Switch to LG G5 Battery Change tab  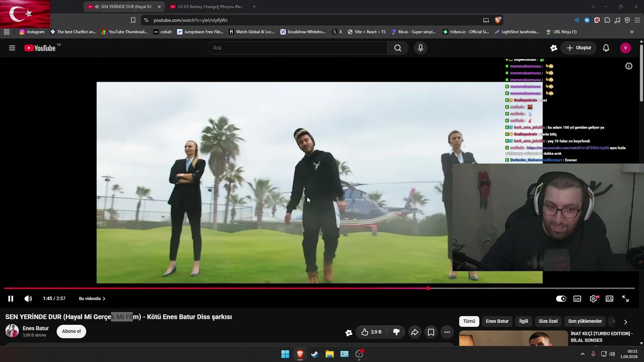tap(206, 7)
